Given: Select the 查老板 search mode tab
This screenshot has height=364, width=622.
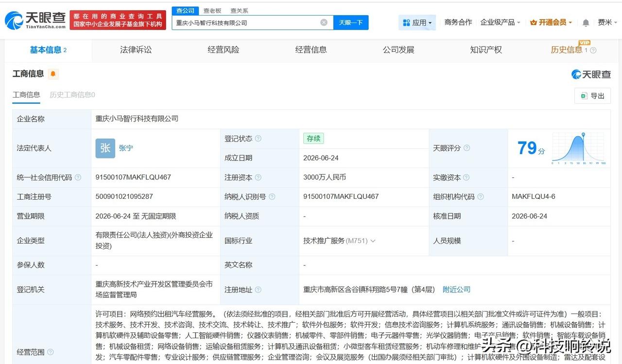Looking at the screenshot, I should click(212, 11).
